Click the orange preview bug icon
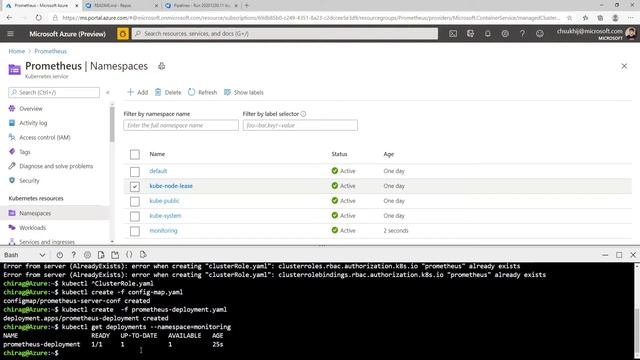 pos(122,34)
